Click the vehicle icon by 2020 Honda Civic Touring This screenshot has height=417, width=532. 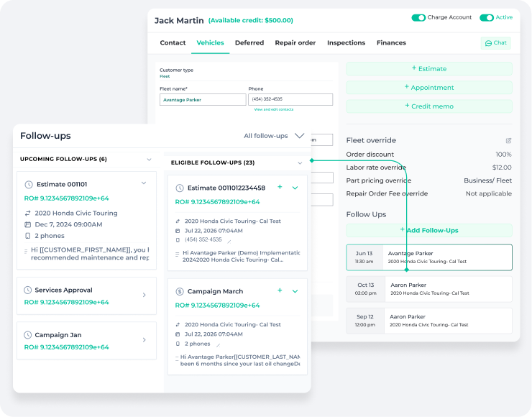pos(28,213)
